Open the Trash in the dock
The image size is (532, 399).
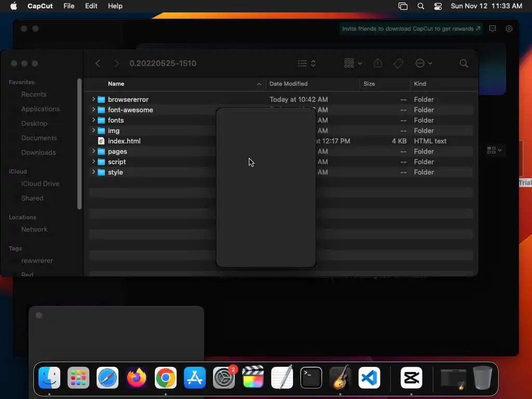(483, 378)
